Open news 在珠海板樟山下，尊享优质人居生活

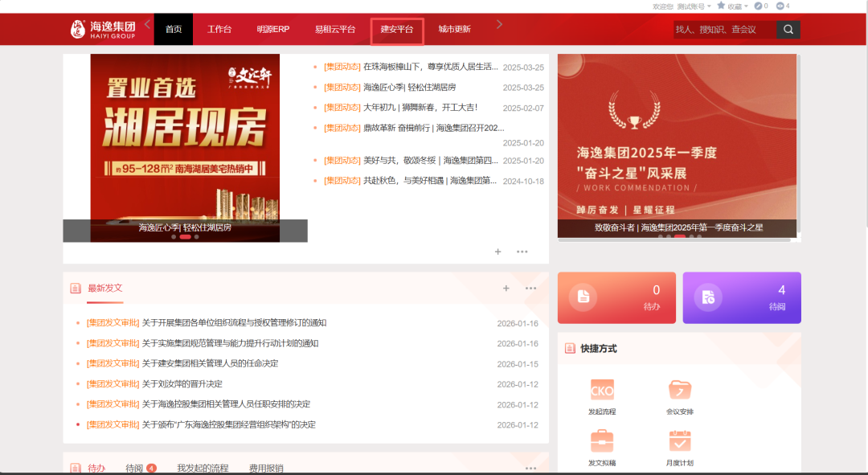point(431,67)
